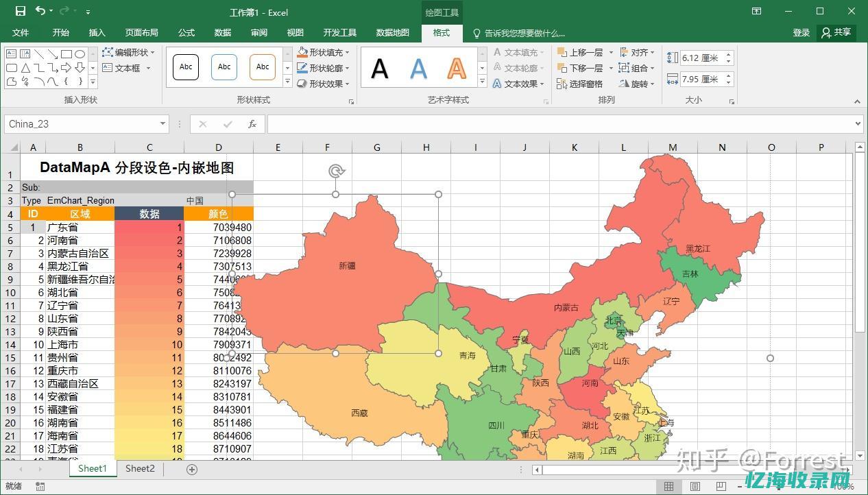The image size is (868, 495).
Task: Switch to the 开始 ribbon tab
Action: tap(60, 32)
